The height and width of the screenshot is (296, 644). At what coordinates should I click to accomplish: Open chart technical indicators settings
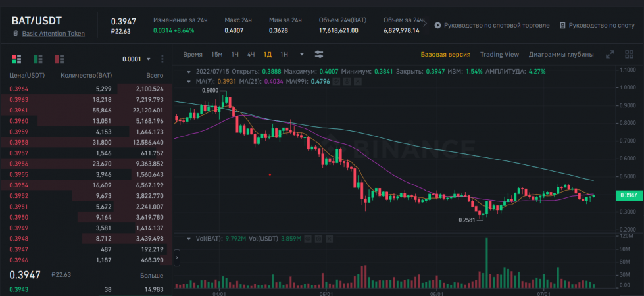click(319, 54)
